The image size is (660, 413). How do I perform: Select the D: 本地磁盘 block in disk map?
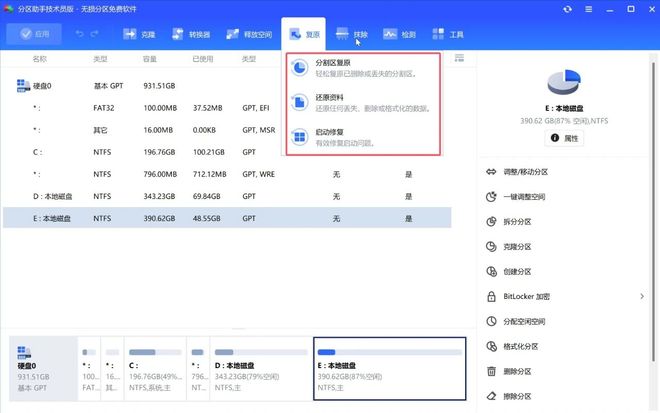click(261, 368)
